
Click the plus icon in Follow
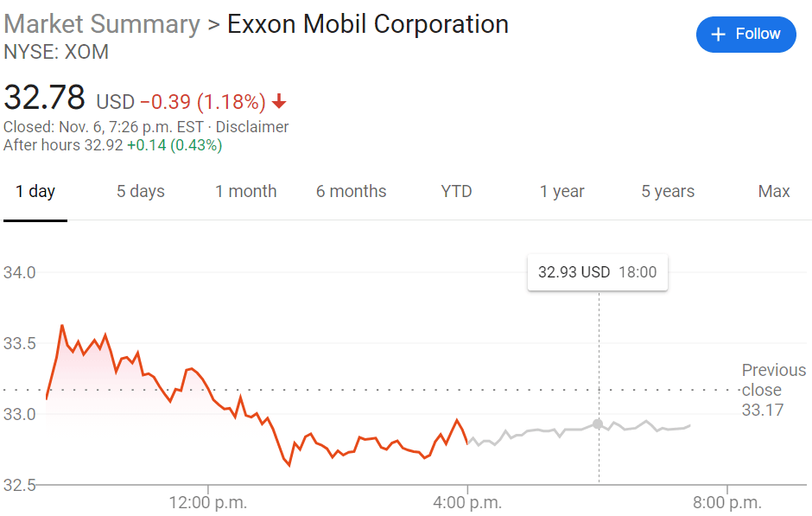pyautogui.click(x=717, y=35)
